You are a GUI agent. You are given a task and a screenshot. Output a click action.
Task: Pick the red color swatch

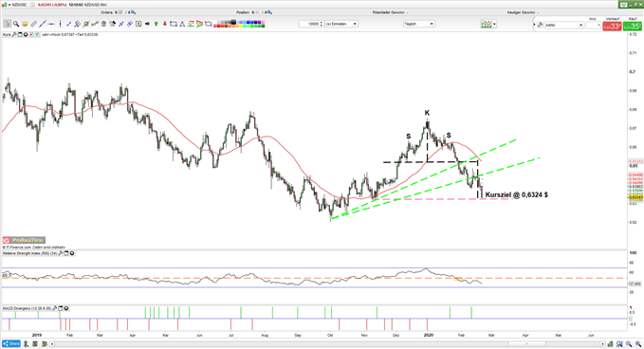point(218,26)
